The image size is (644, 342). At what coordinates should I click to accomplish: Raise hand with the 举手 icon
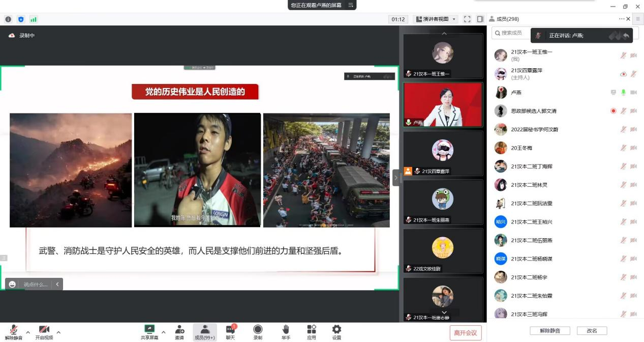(x=286, y=332)
